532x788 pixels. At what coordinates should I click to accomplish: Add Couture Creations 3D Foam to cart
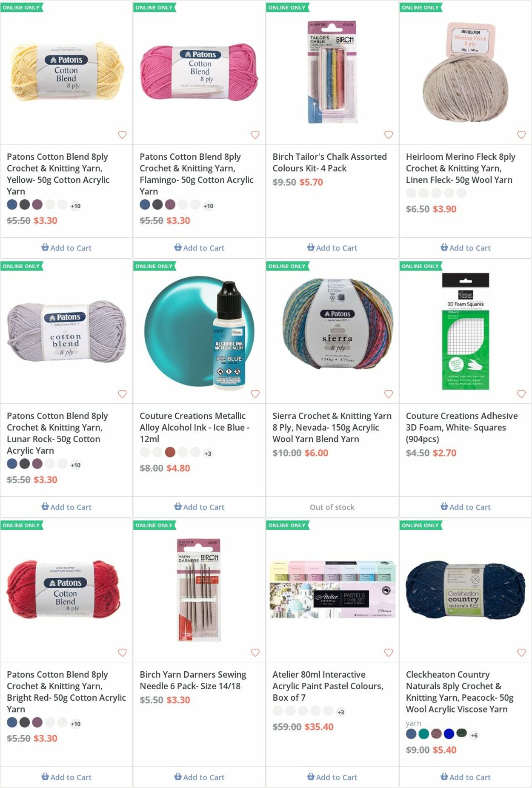(x=466, y=507)
